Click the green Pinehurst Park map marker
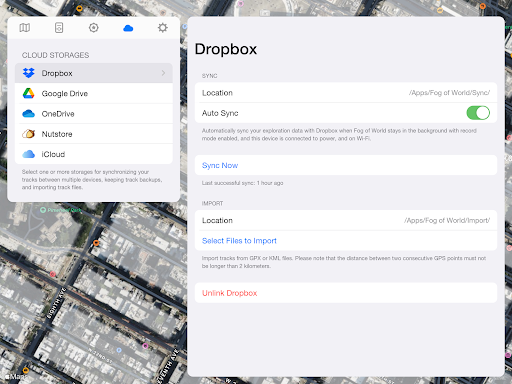Viewport: 512px width, 384px height. [x=43, y=210]
